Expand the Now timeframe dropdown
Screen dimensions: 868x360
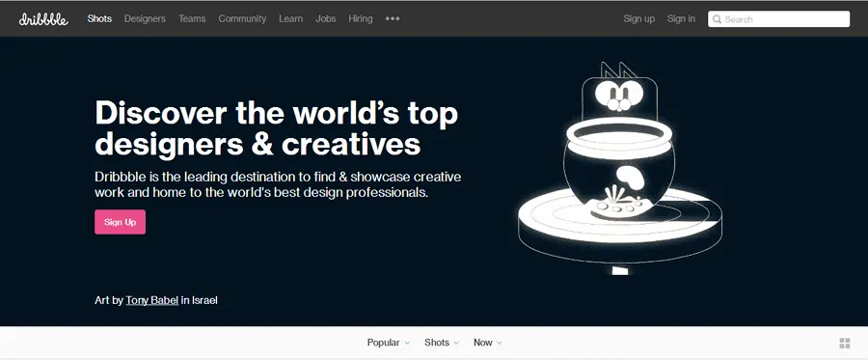488,343
